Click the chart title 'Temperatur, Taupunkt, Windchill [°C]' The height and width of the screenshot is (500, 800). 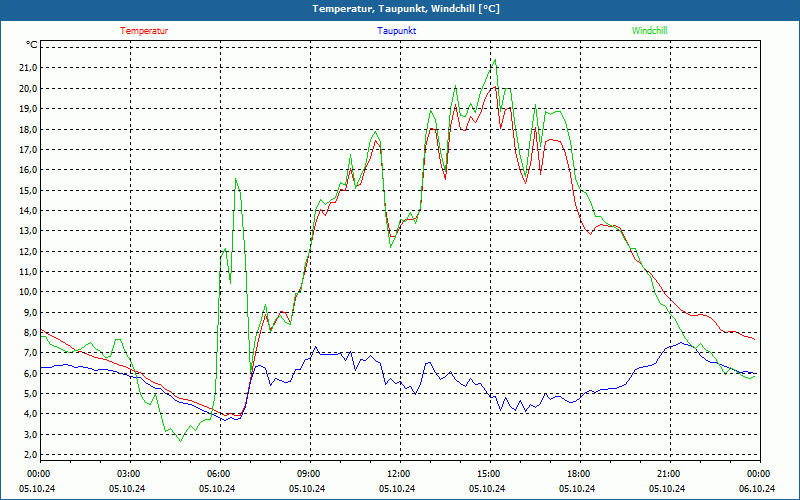pos(406,9)
